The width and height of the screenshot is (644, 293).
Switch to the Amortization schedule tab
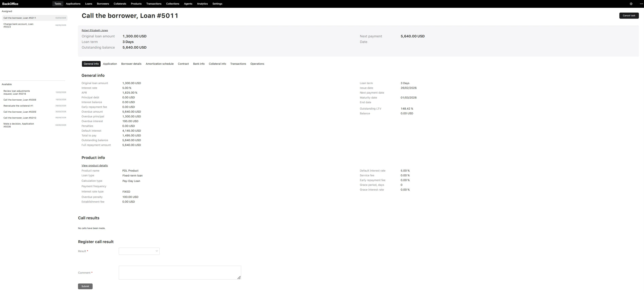[160, 64]
